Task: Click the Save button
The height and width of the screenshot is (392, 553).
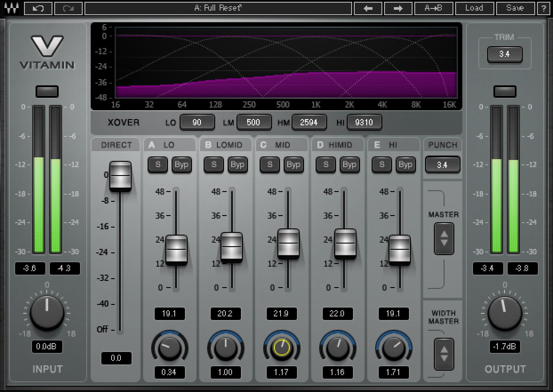Action: 515,8
